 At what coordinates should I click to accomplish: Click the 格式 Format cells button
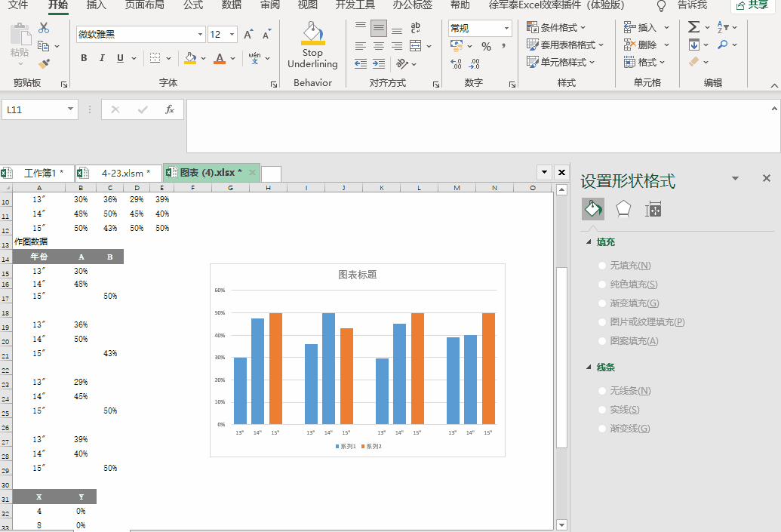pos(644,63)
